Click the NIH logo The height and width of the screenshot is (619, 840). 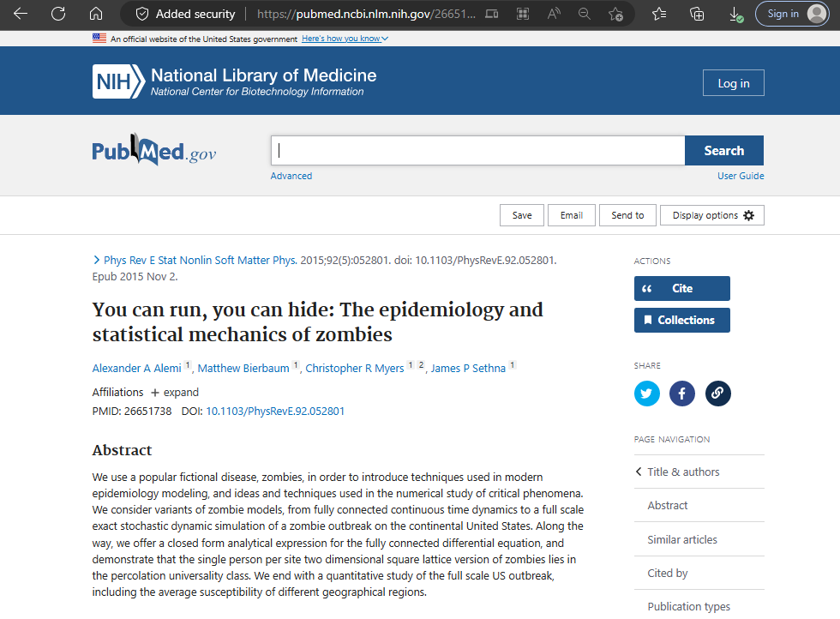click(118, 81)
